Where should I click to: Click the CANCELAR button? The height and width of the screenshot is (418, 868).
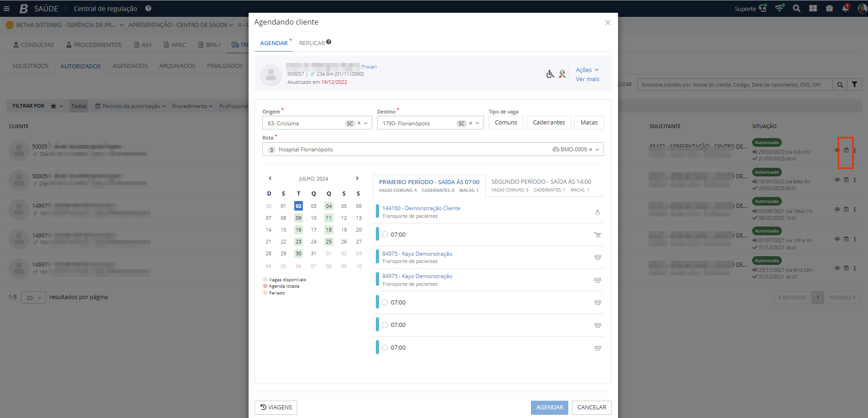click(x=592, y=408)
